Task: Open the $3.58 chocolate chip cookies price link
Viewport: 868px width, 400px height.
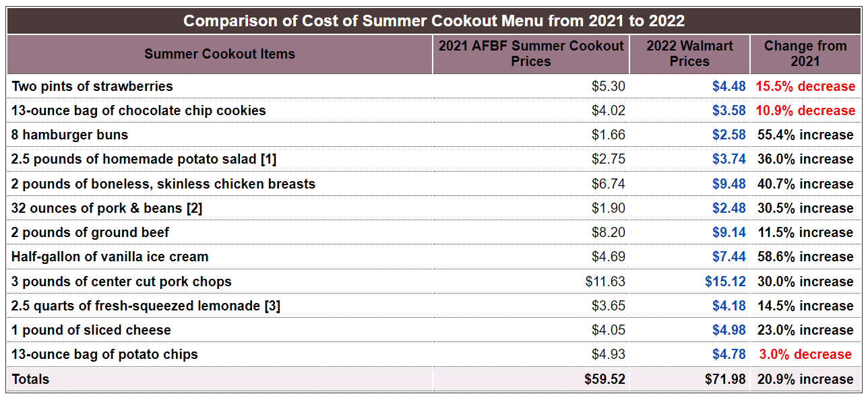Action: coord(728,110)
